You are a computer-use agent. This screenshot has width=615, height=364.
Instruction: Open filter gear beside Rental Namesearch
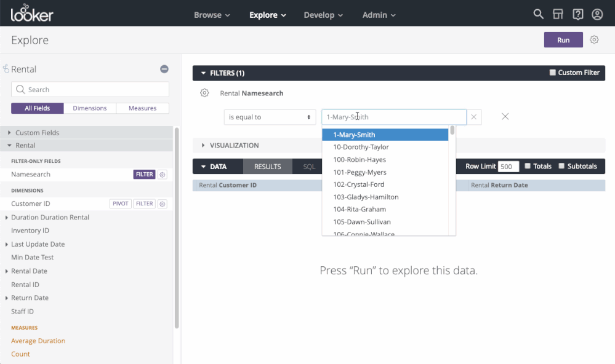point(204,93)
